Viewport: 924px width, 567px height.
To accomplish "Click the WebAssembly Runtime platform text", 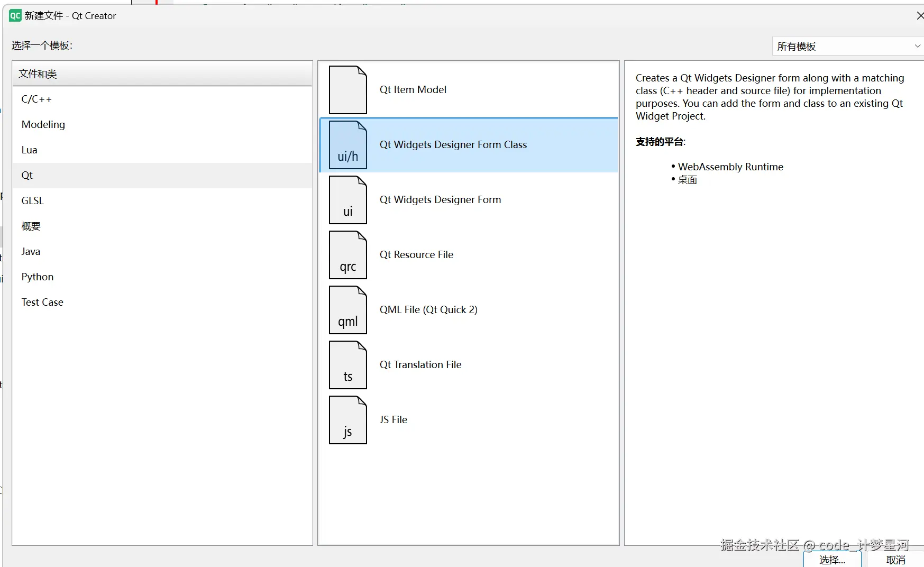I will pyautogui.click(x=730, y=167).
